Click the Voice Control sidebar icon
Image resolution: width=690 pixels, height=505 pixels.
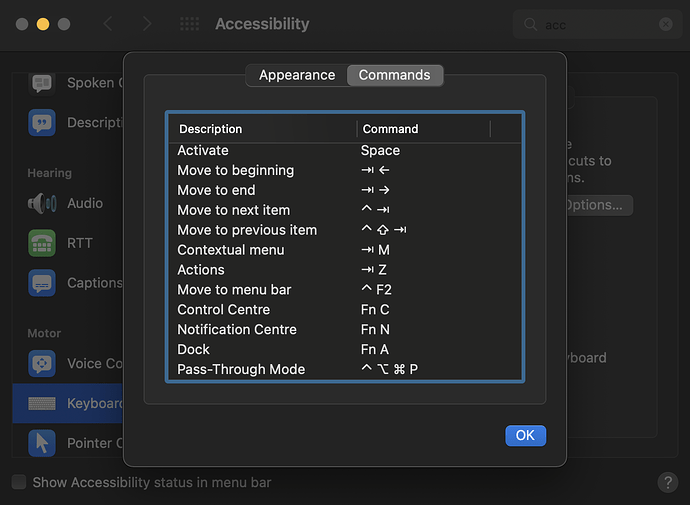click(x=42, y=364)
